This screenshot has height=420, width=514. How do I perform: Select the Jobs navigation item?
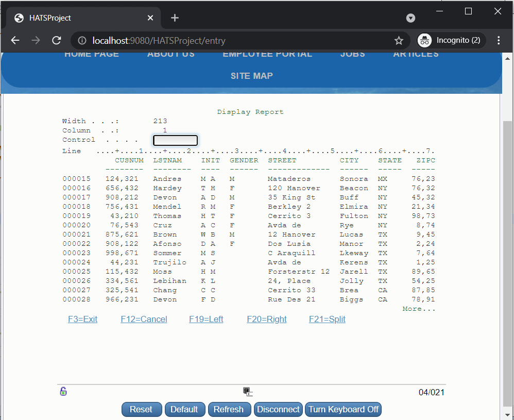pos(352,54)
